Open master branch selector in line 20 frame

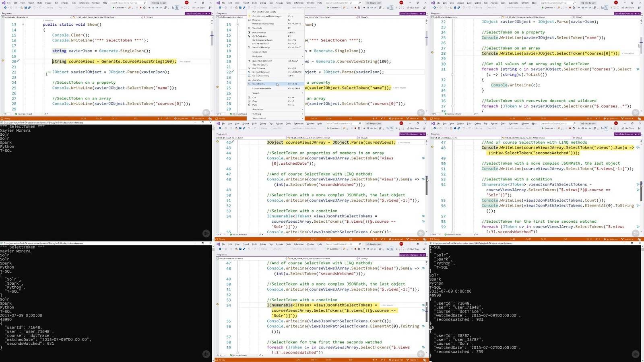point(198,118)
